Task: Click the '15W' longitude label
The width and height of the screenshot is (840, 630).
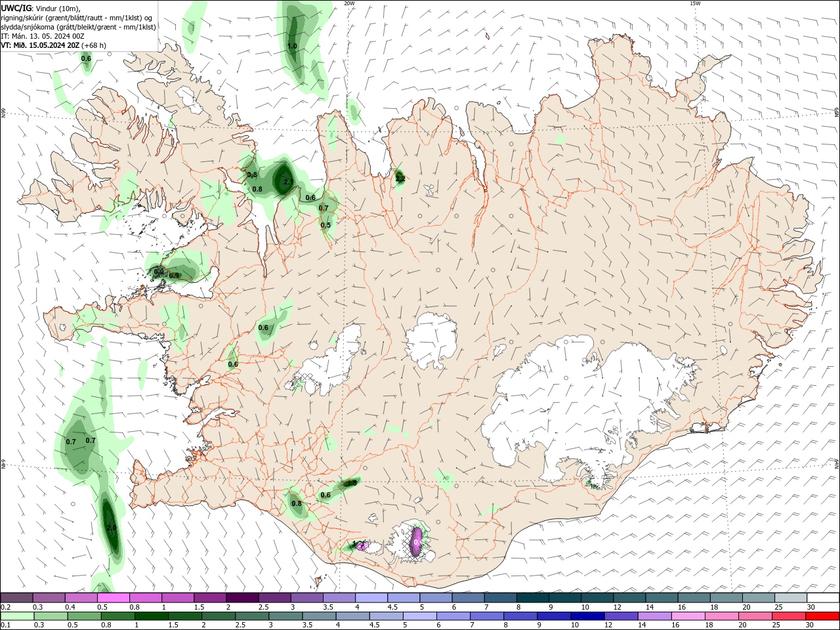Action: [694, 3]
